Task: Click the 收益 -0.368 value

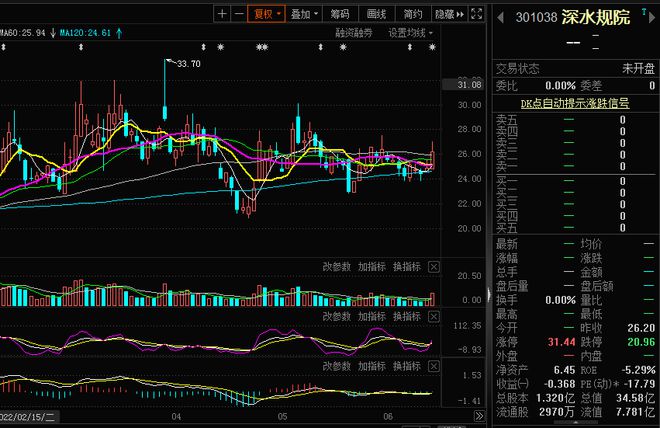Action: [559, 384]
